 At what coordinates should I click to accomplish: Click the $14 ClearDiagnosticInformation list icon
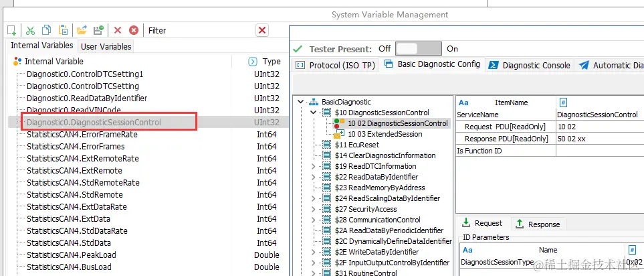(327, 155)
